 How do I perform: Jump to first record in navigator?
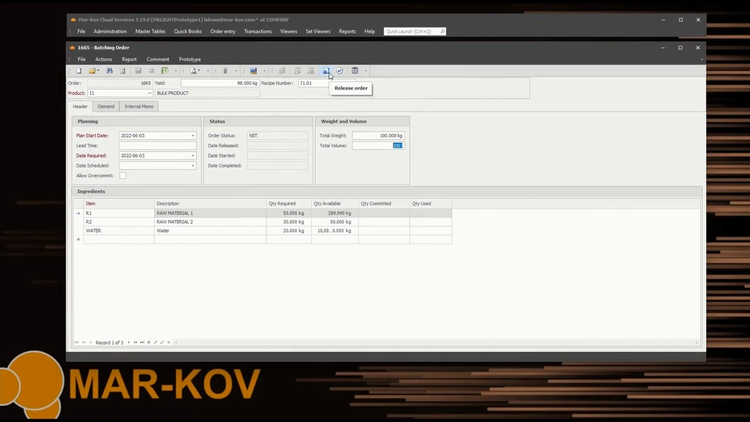[x=77, y=343]
